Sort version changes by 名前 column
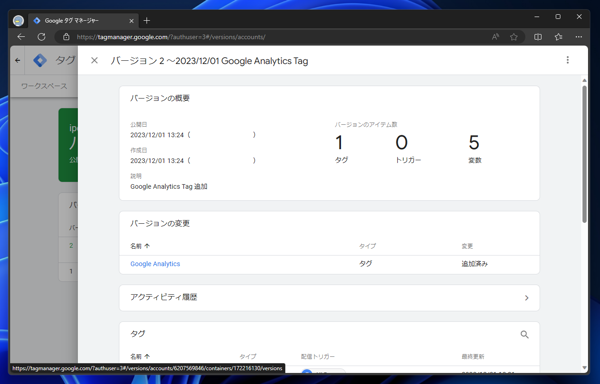Viewport: 600px width, 384px height. click(140, 246)
